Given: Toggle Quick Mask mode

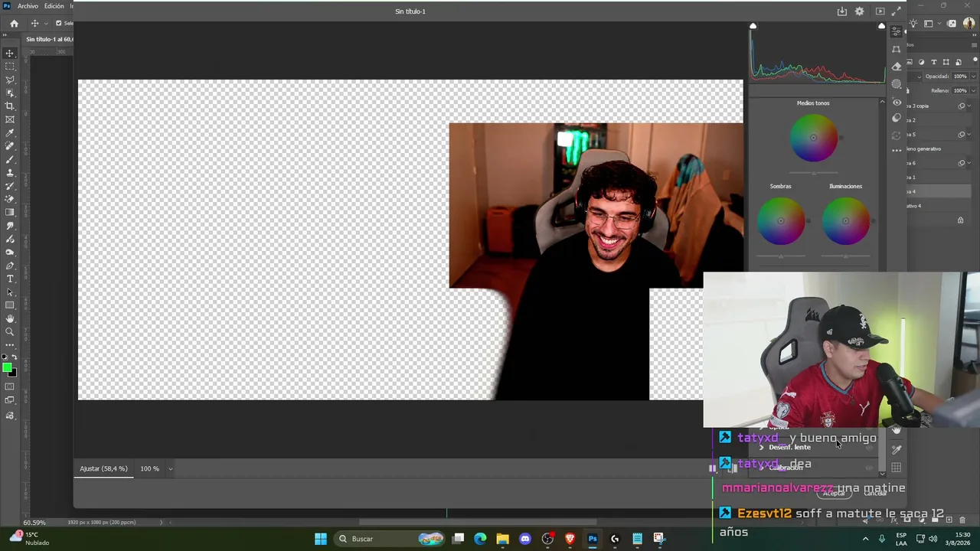Looking at the screenshot, I should click(x=10, y=387).
